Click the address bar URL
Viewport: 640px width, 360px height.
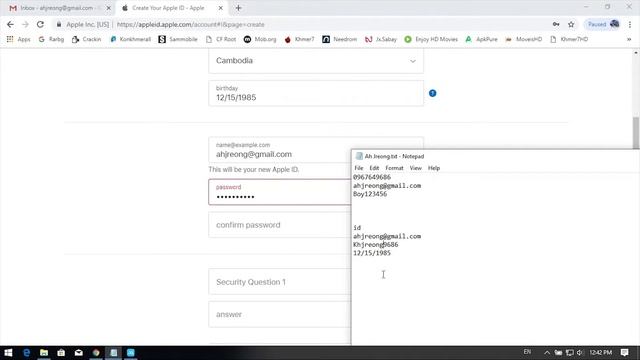[x=191, y=24]
